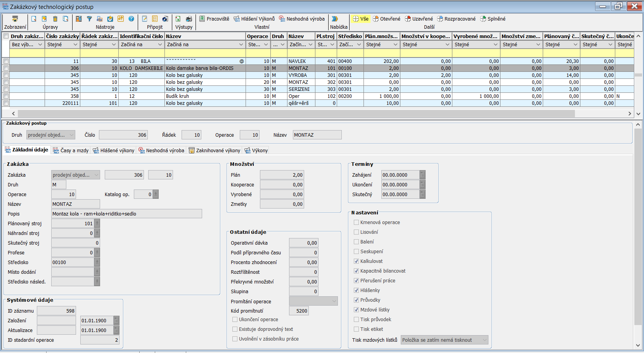The width and height of the screenshot is (644, 353).
Task: Click the printer icon under Výstupy
Action: pos(189,19)
